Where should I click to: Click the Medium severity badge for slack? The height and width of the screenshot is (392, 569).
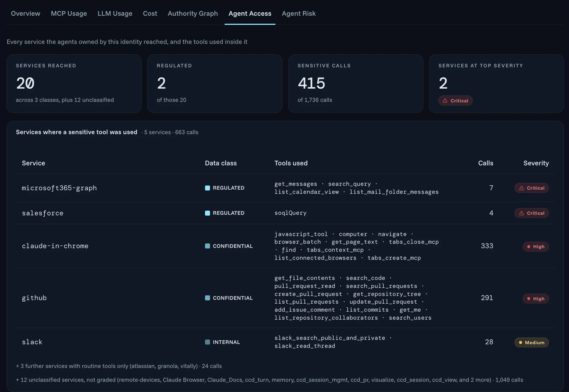pyautogui.click(x=531, y=343)
